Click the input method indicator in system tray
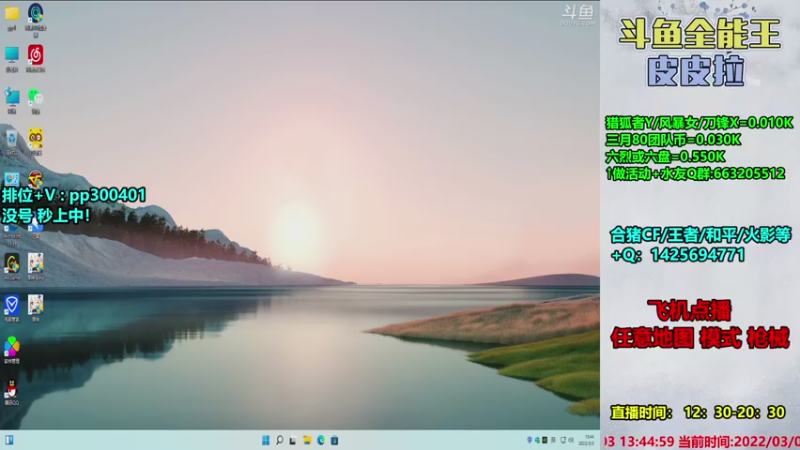The height and width of the screenshot is (450, 800). (553, 440)
